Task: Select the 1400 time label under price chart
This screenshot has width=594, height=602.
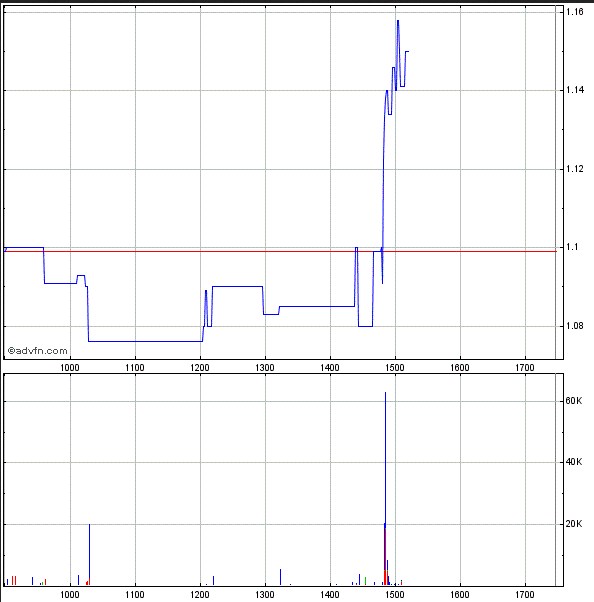Action: pyautogui.click(x=330, y=368)
